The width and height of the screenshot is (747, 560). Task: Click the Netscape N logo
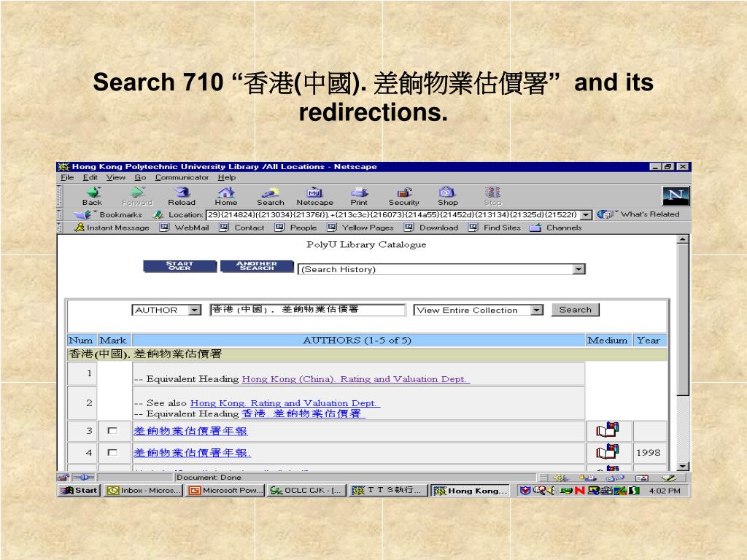pyautogui.click(x=676, y=195)
